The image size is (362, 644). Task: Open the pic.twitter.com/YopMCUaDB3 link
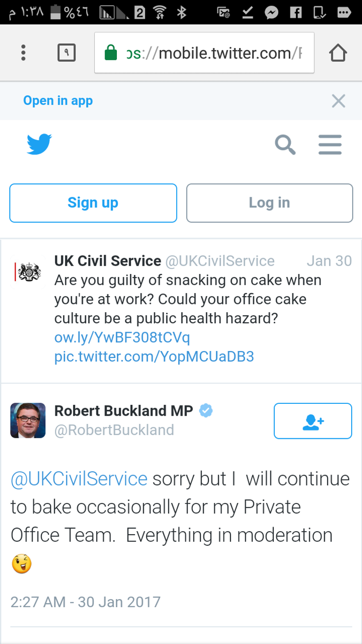[x=154, y=356]
